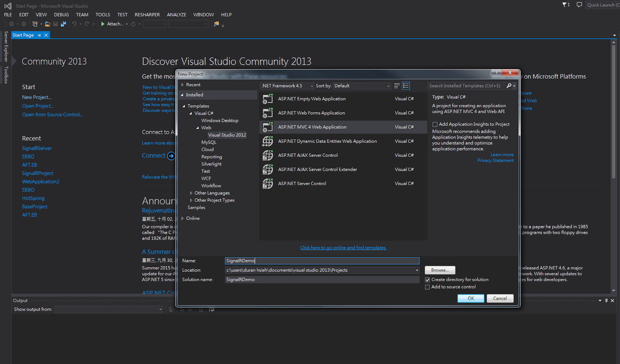
Task: Pin the Output panel
Action: tap(606, 300)
